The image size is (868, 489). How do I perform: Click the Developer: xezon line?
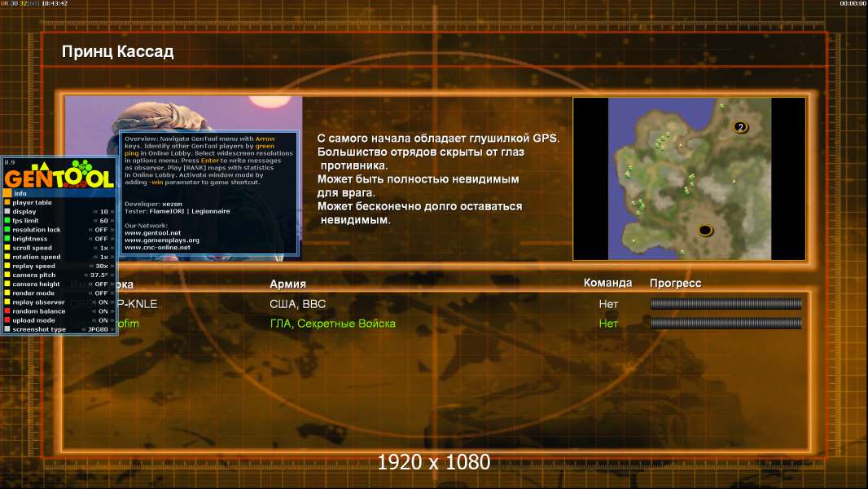[153, 204]
